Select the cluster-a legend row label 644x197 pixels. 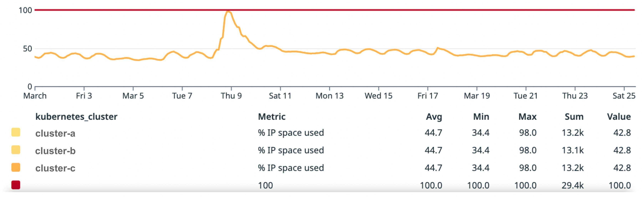tap(55, 133)
